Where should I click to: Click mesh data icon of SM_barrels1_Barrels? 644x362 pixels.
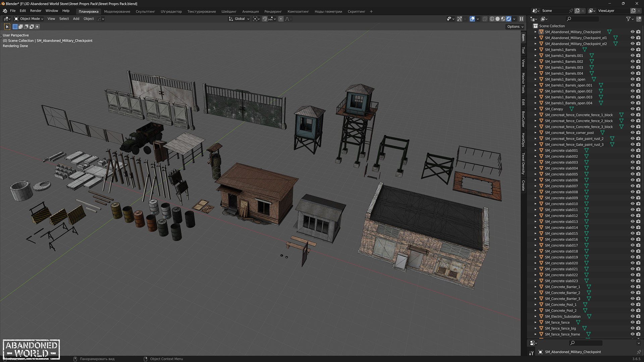[585, 50]
